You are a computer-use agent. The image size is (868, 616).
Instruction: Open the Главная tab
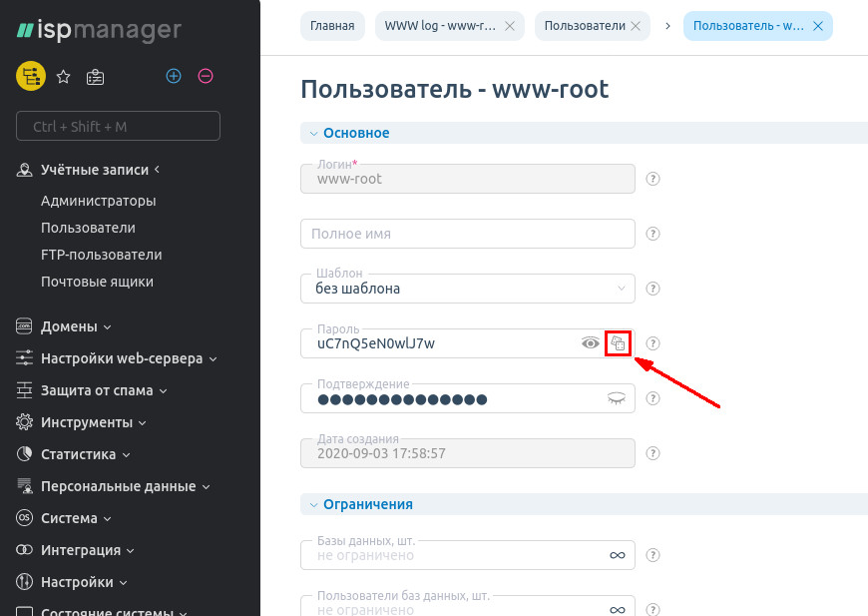point(332,26)
